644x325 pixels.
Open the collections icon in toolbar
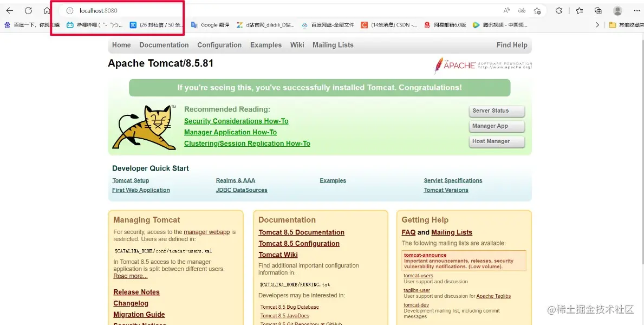tap(598, 11)
